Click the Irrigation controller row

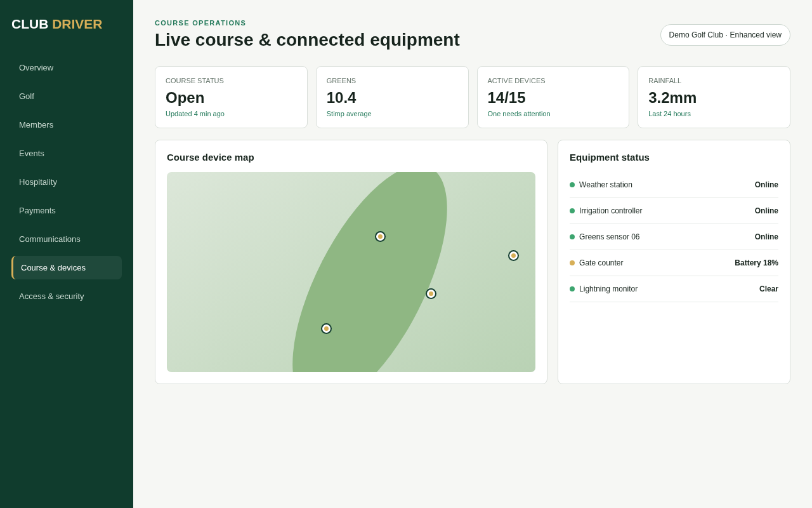coord(674,211)
